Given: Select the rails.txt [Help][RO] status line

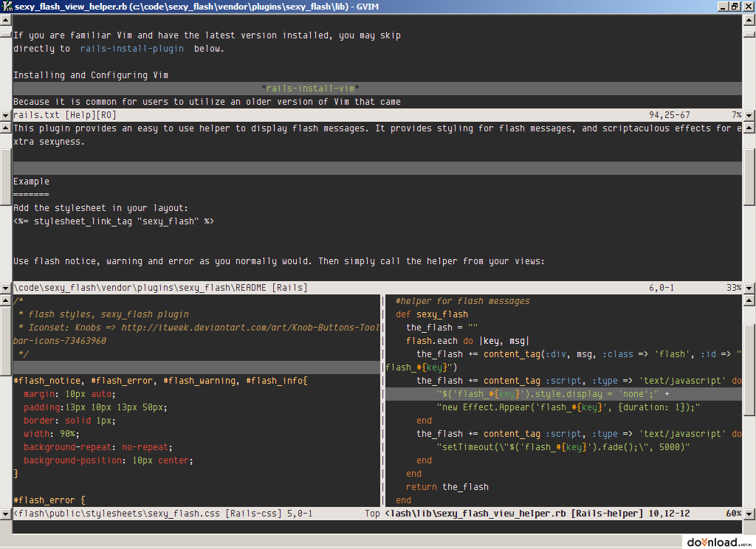Looking at the screenshot, I should 377,115.
